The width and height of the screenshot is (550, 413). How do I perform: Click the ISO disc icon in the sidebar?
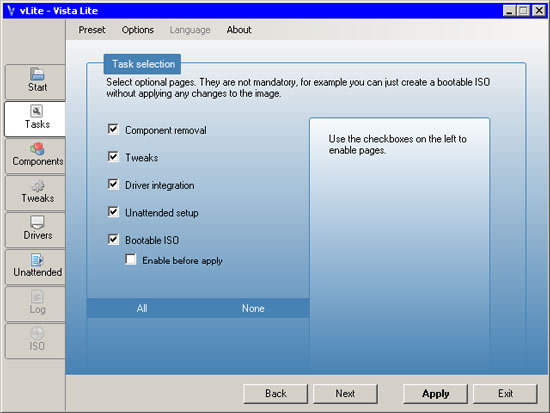coord(36,341)
